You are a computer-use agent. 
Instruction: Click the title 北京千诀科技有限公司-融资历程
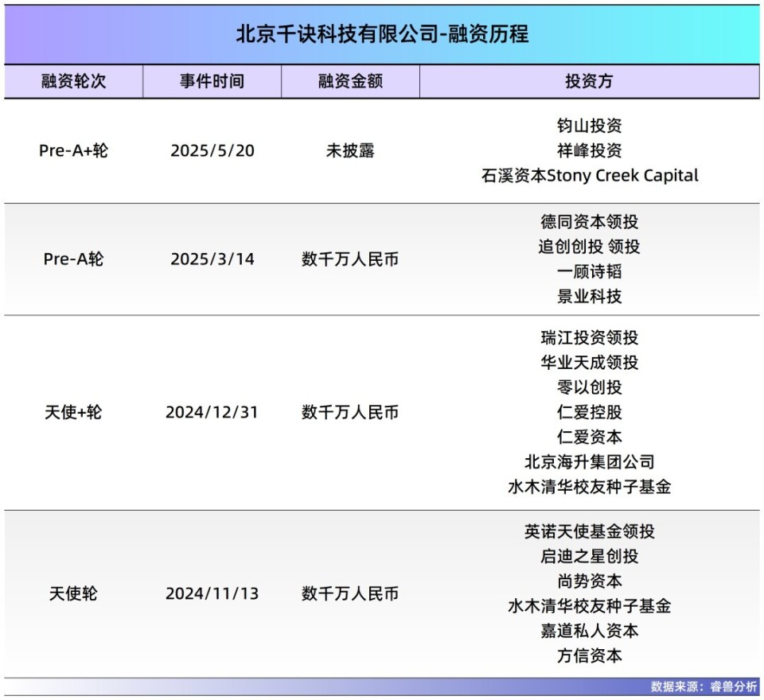382,33
